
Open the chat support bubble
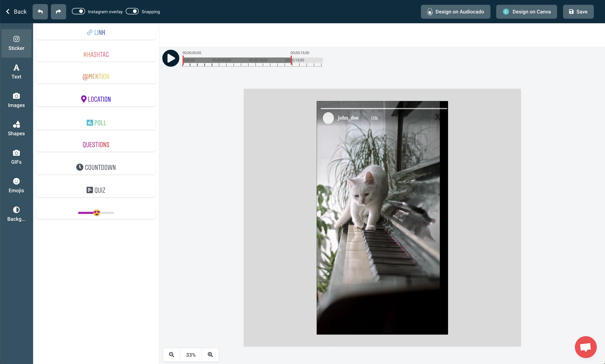click(586, 347)
